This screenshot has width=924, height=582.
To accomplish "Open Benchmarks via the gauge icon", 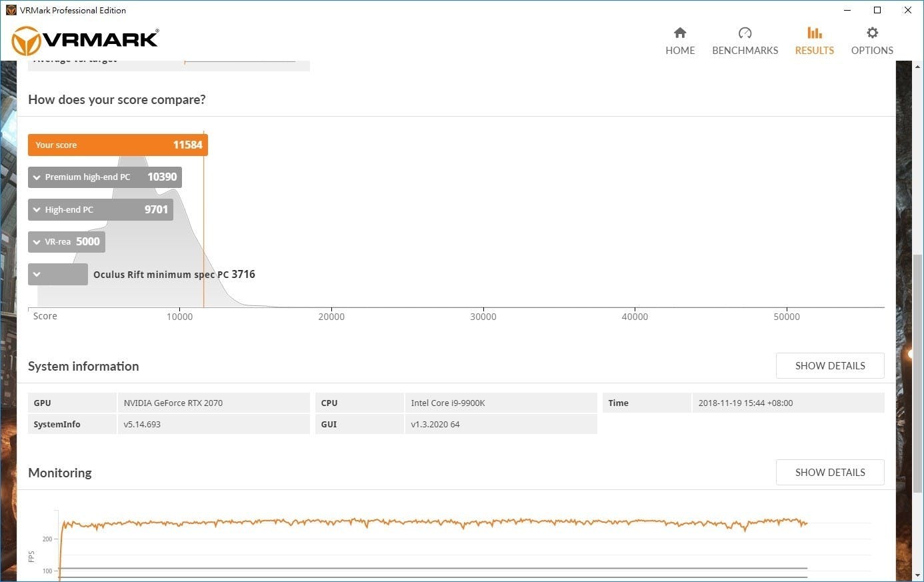I will [745, 33].
